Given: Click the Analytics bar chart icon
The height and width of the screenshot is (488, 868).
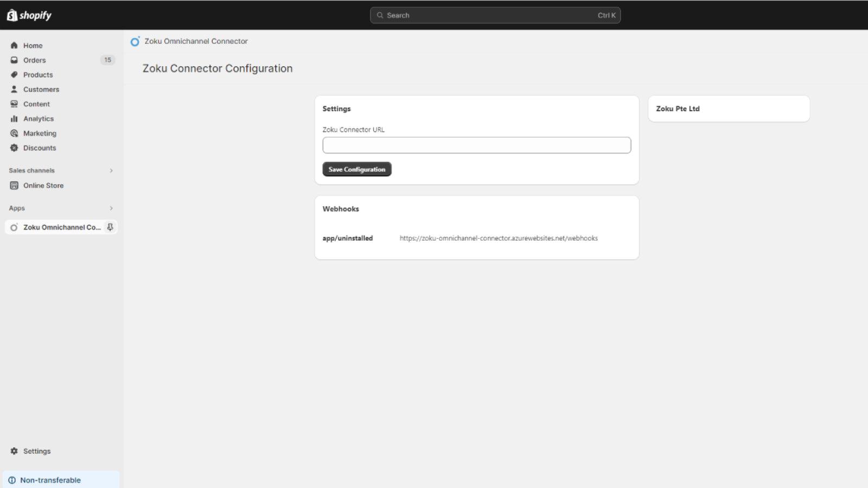Looking at the screenshot, I should (14, 119).
